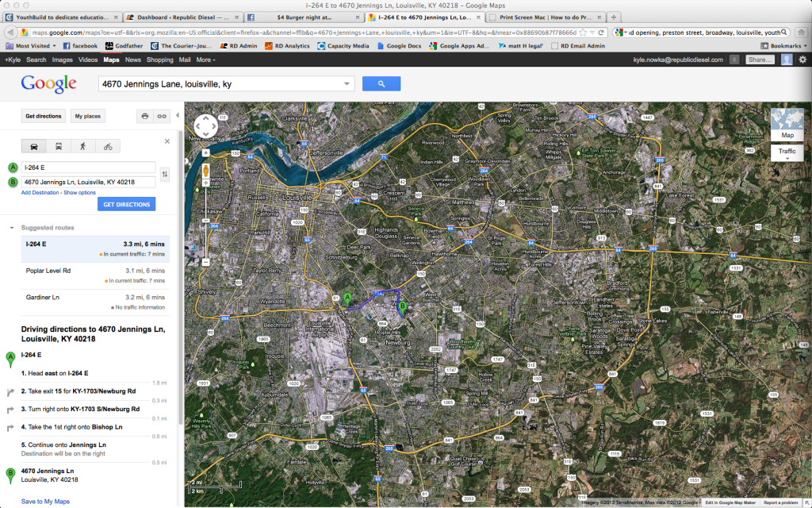This screenshot has width=812, height=508.
Task: Open the More menu in Google bar
Action: (x=205, y=60)
